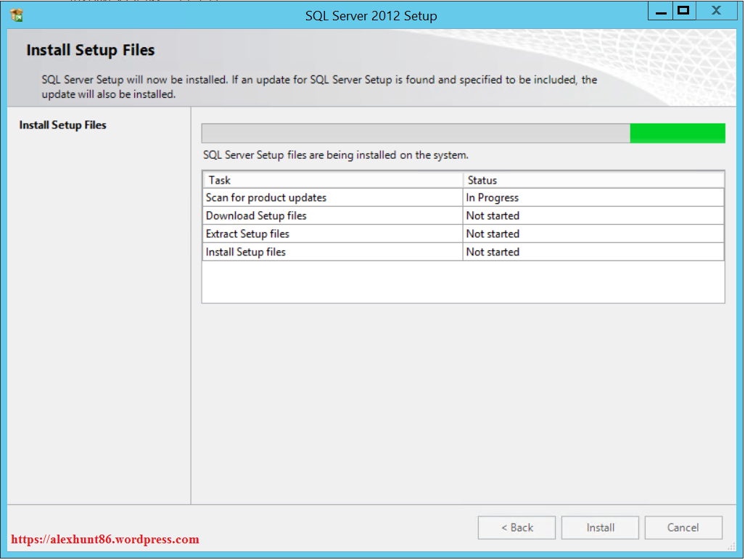745x560 pixels.
Task: Select the Scan for product updates row
Action: tap(266, 197)
